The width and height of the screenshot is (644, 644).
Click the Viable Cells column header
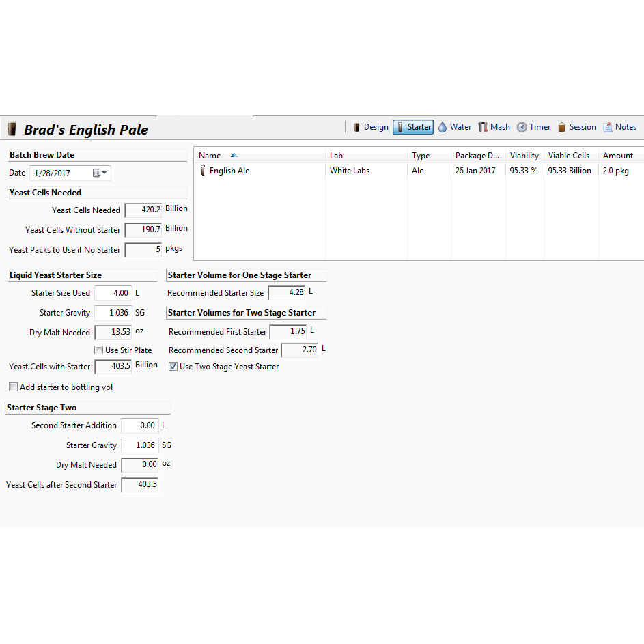click(x=568, y=156)
